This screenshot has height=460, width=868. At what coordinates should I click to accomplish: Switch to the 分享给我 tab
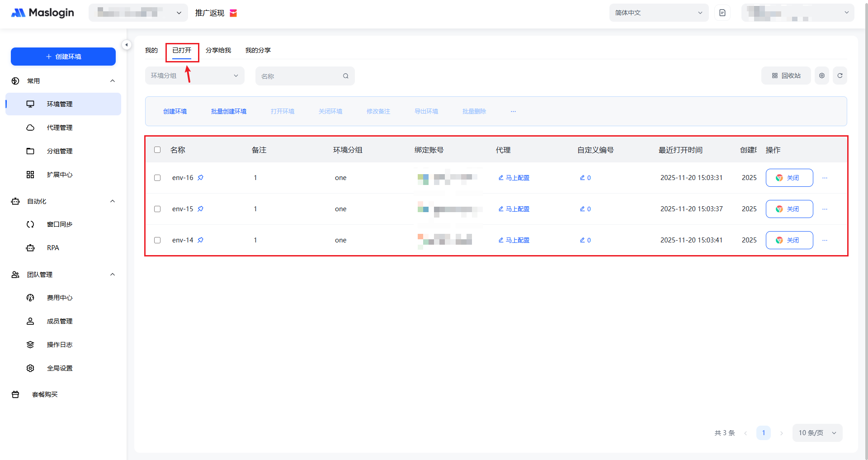pyautogui.click(x=218, y=50)
